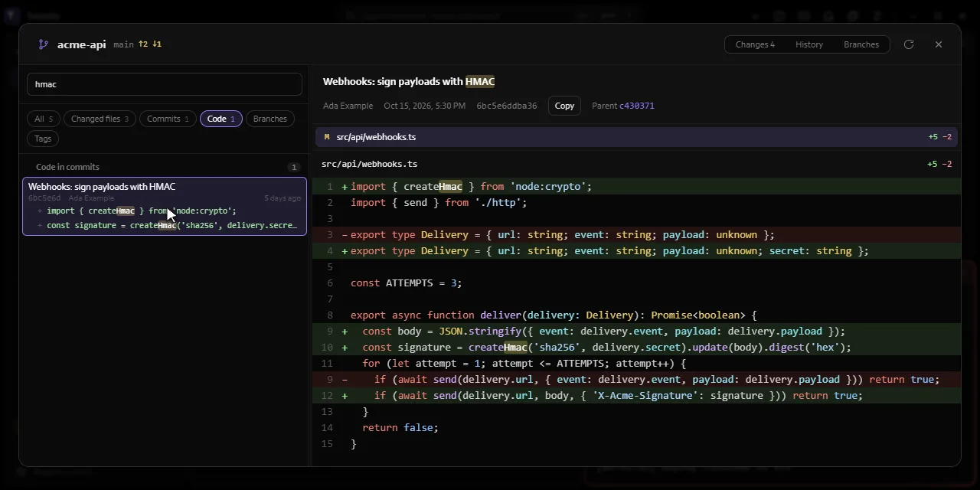Switch to the History tab
Screen dimensions: 980x490
tap(809, 44)
